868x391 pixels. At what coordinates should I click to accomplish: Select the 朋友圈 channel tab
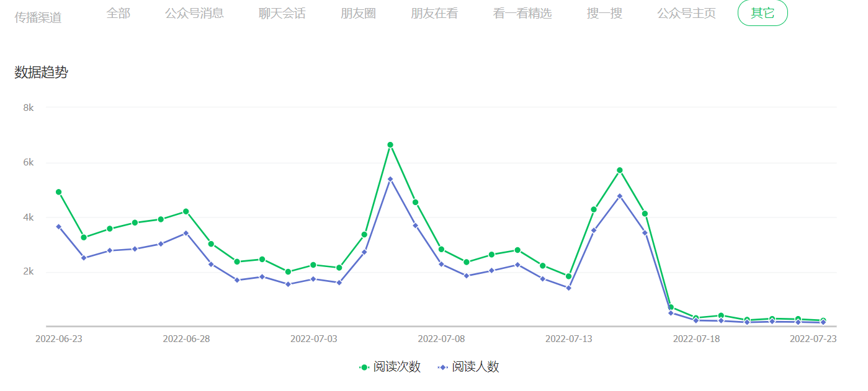(x=358, y=13)
